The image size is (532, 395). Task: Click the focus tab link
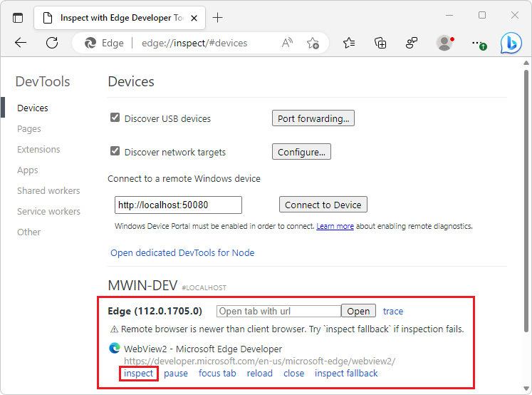tap(217, 374)
